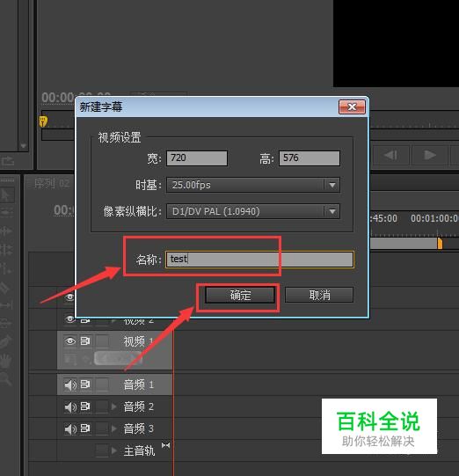Toggle the track lock box on 音频 2
Viewport: 459px width, 476px height.
(102, 406)
